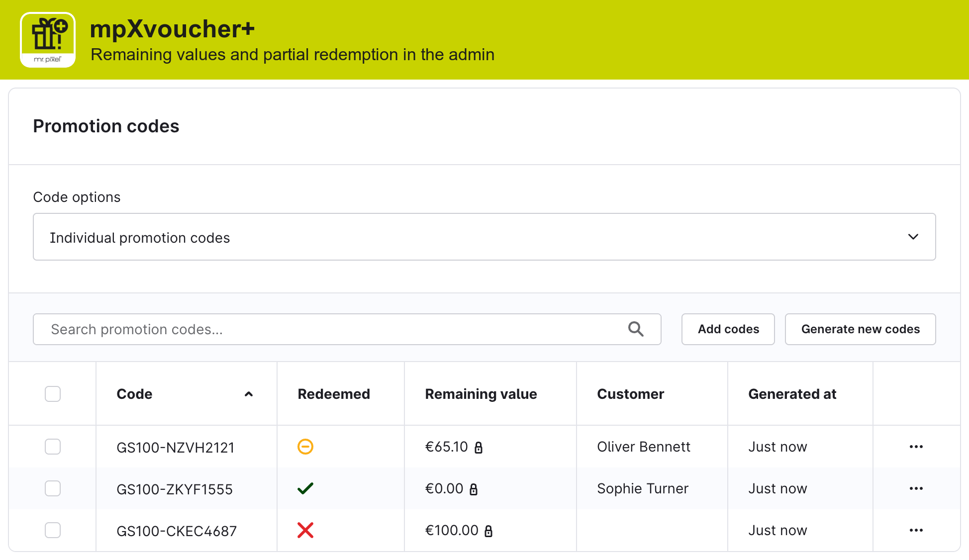
Task: Focus the Search promotion codes field
Action: click(347, 329)
